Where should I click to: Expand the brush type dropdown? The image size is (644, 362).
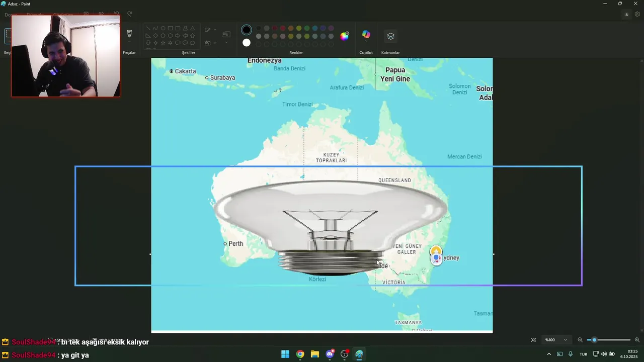pyautogui.click(x=129, y=42)
